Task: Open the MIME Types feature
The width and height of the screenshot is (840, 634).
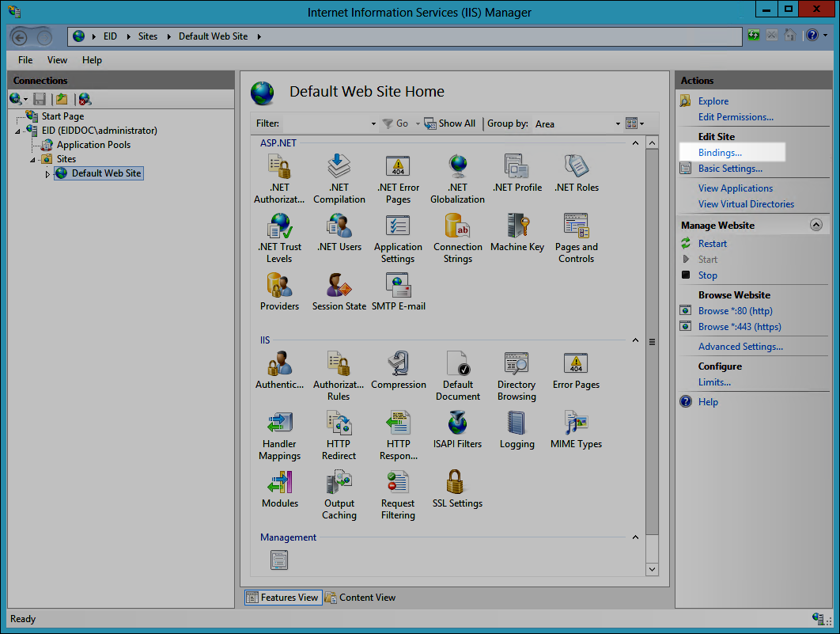Action: (576, 430)
